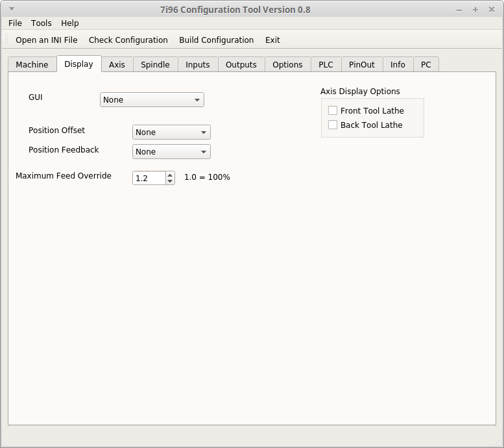Open the window menu arrow in title bar
Viewport: 504px width, 448px height.
click(x=12, y=9)
